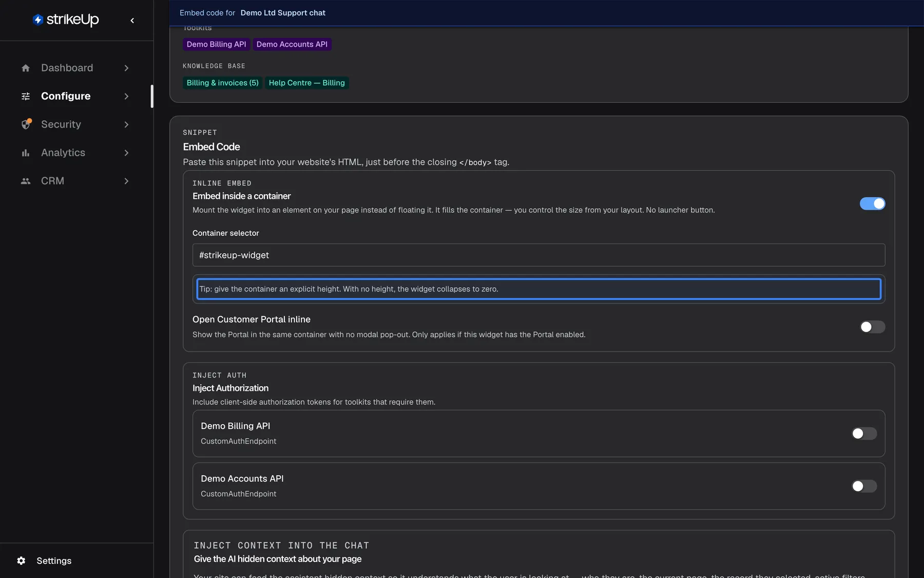This screenshot has width=924, height=578.
Task: Click the Security shield icon
Action: (x=26, y=124)
